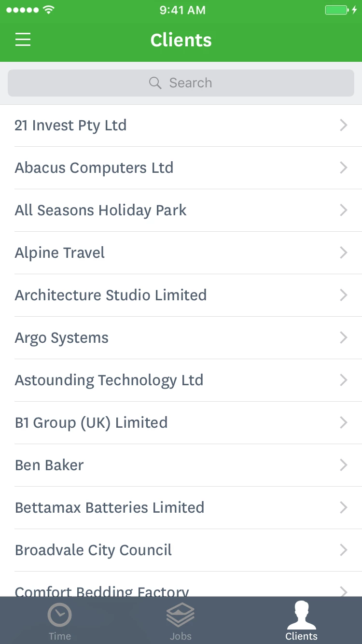362x644 pixels.
Task: Open B1 Group (UK) Limited
Action: (91, 423)
